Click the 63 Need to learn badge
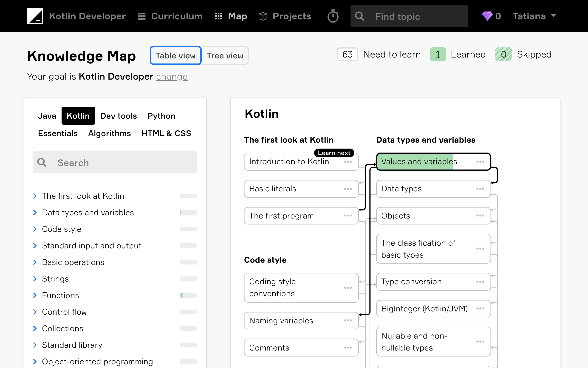The width and height of the screenshot is (588, 368). 348,54
